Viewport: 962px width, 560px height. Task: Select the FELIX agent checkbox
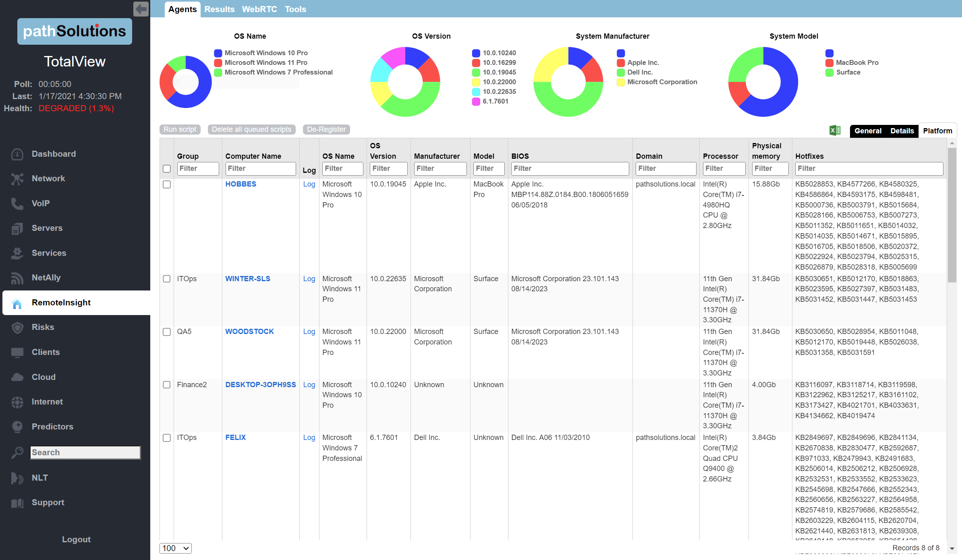point(167,438)
